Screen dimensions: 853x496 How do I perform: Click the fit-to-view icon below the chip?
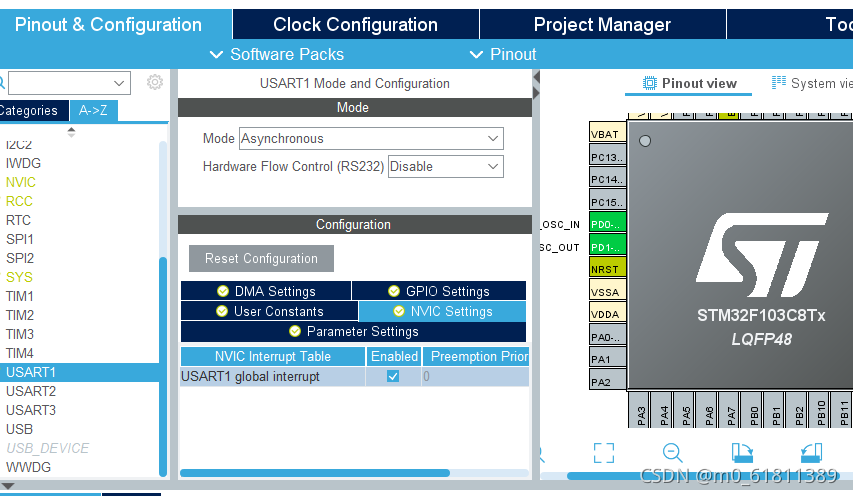point(604,452)
